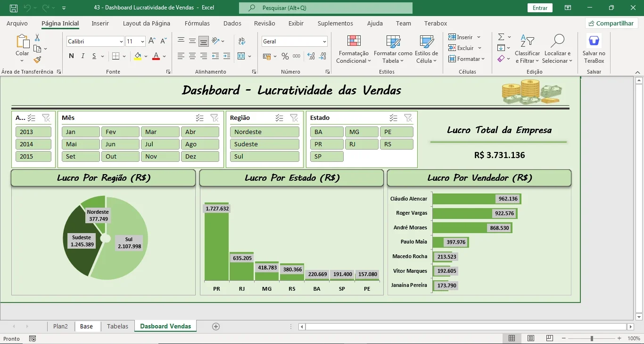Open the font size dropdown
644x344 pixels.
coord(143,42)
